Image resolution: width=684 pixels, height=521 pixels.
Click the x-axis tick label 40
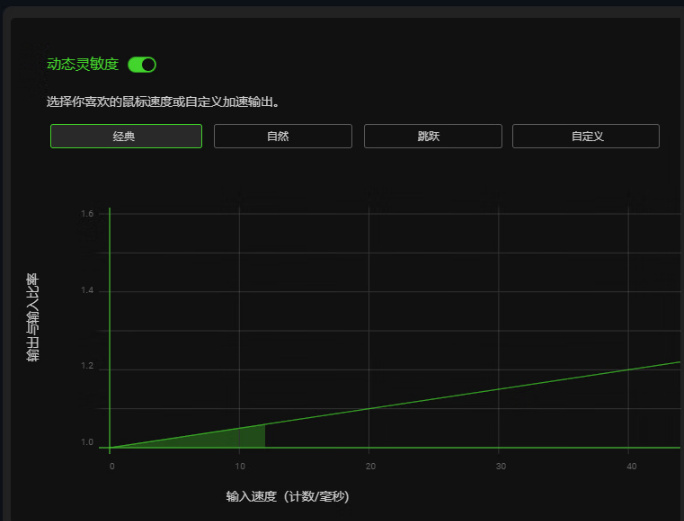click(631, 466)
